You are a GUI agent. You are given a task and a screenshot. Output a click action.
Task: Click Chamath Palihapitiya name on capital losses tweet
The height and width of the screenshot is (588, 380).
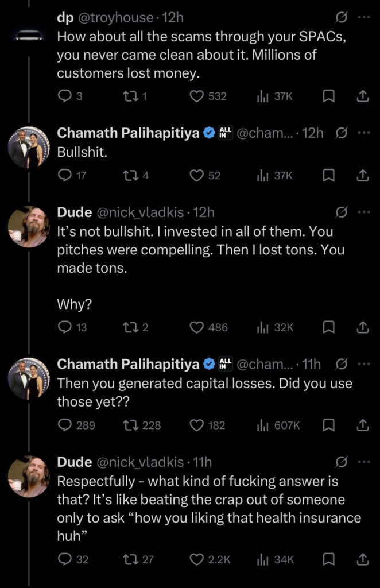(x=128, y=364)
